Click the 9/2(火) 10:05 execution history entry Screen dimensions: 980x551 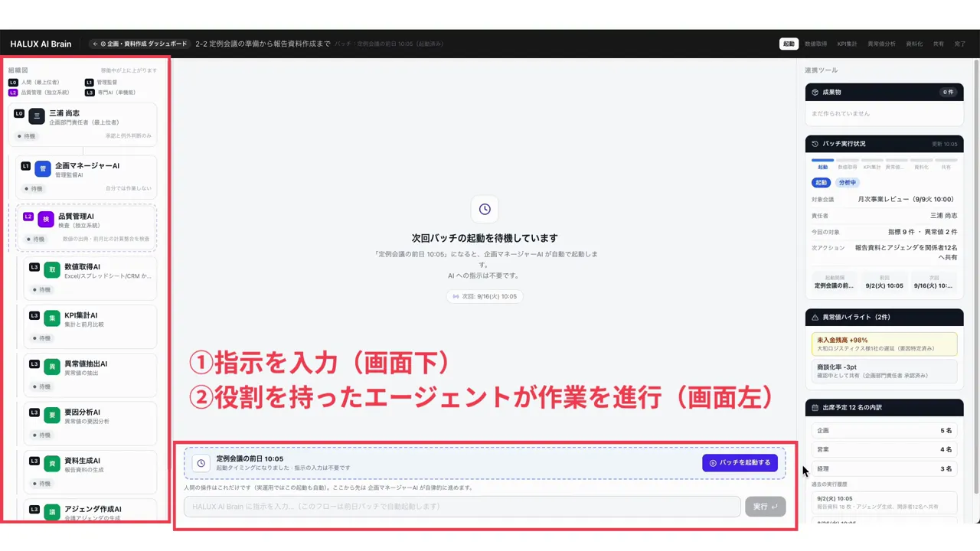pyautogui.click(x=884, y=502)
